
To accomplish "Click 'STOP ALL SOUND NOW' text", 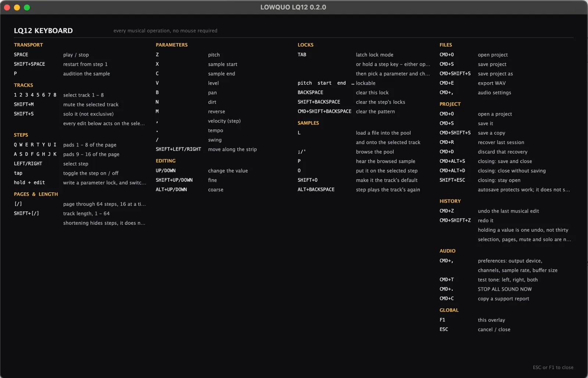I will (x=505, y=289).
